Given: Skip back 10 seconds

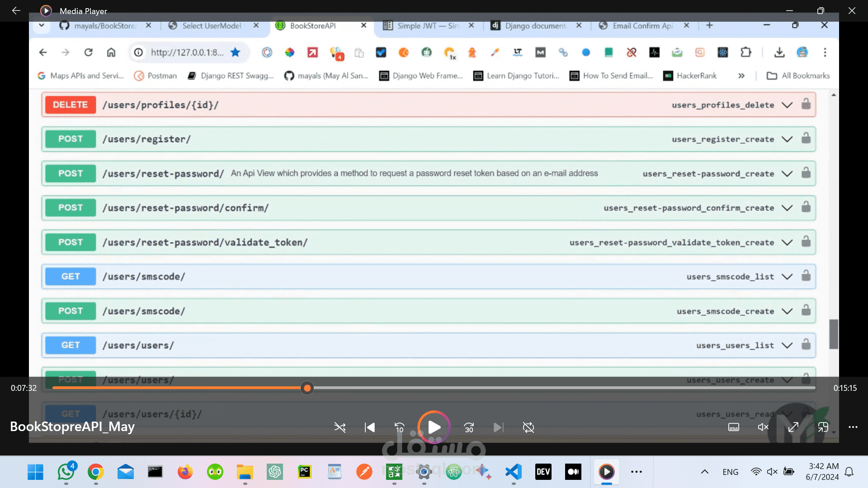Looking at the screenshot, I should 400,427.
